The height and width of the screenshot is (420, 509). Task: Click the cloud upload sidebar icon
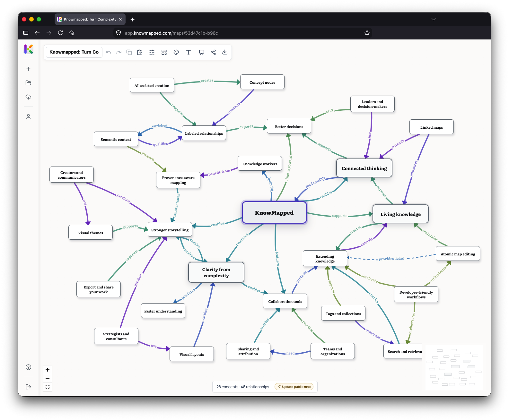29,97
